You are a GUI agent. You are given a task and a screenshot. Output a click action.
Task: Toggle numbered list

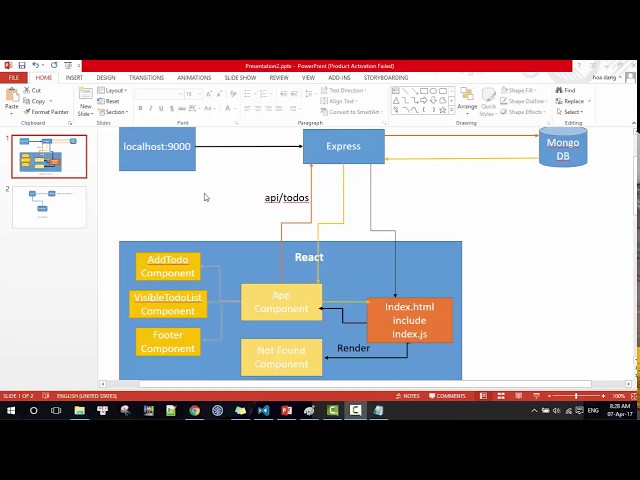pos(265,94)
